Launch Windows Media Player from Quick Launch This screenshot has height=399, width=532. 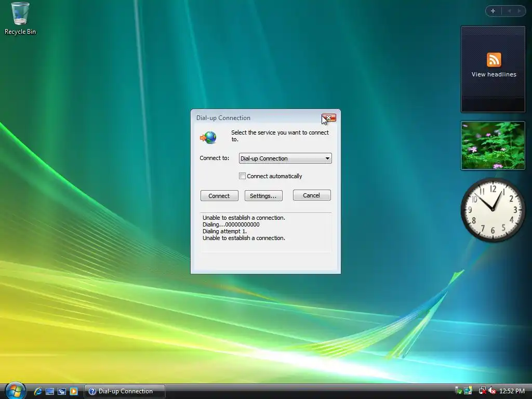click(x=74, y=391)
